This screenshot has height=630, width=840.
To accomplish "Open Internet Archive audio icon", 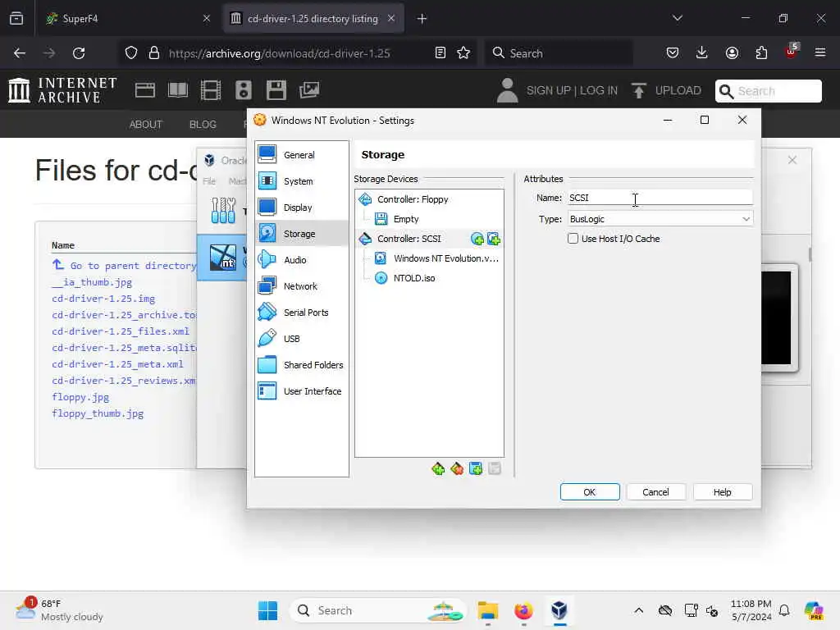I will tap(243, 90).
